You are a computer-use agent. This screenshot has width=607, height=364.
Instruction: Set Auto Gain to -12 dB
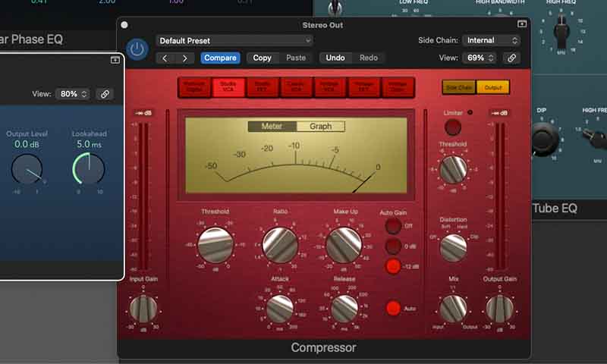pos(393,266)
